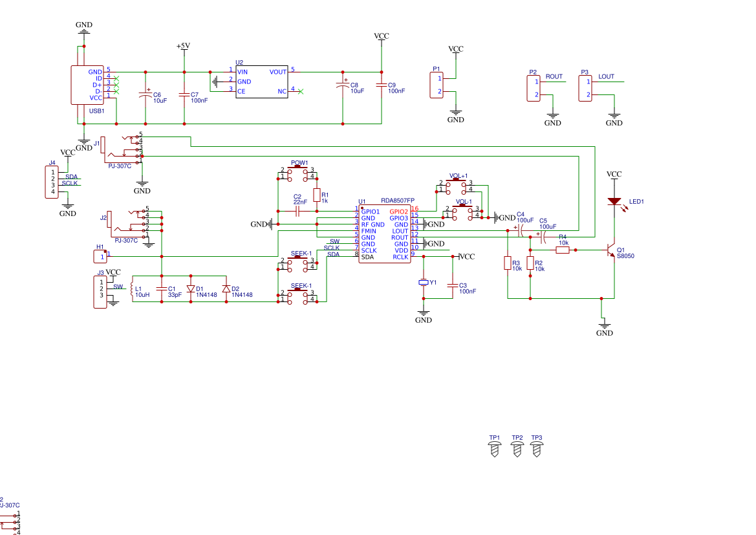Click the D1 1N4148 diode
Screen dimensions: 756x535
click(x=191, y=289)
